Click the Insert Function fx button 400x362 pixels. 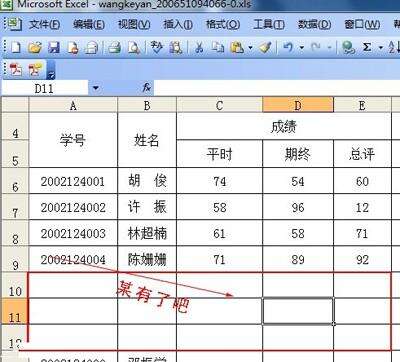147,88
